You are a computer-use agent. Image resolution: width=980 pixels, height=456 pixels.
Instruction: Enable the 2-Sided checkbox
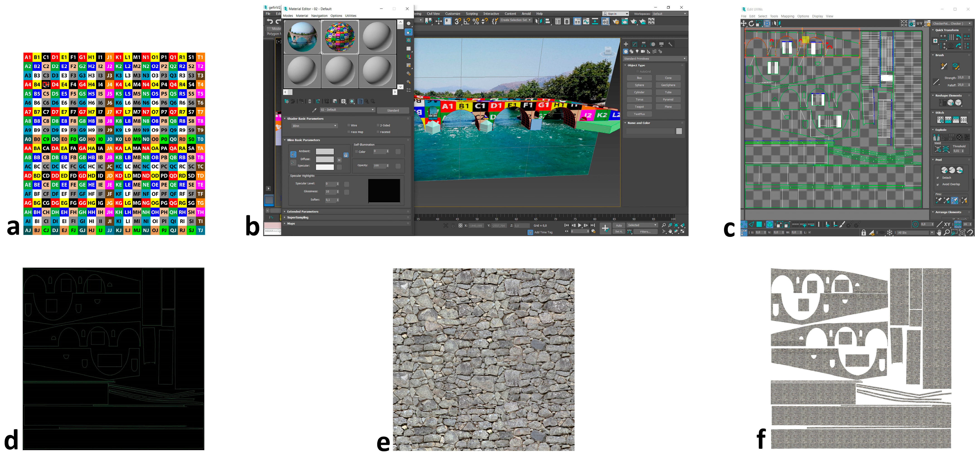coord(378,125)
